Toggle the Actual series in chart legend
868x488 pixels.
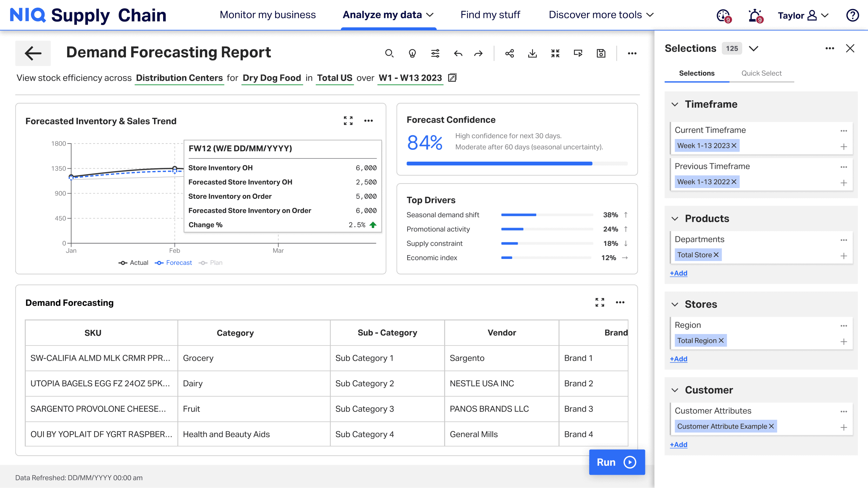tap(134, 263)
